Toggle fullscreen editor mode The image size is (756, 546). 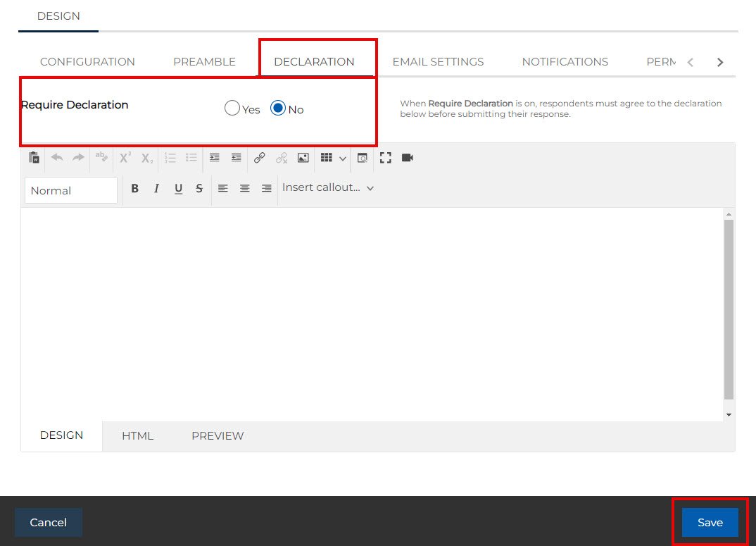point(385,158)
